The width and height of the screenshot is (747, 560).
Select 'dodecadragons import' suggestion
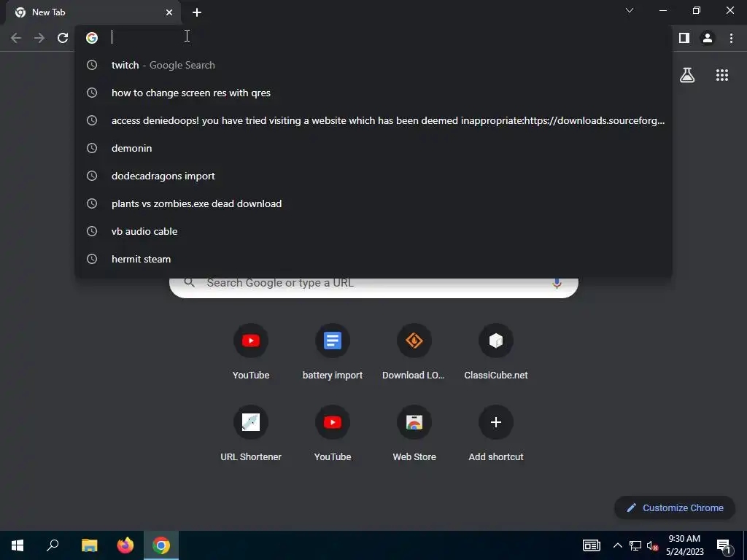(373, 176)
